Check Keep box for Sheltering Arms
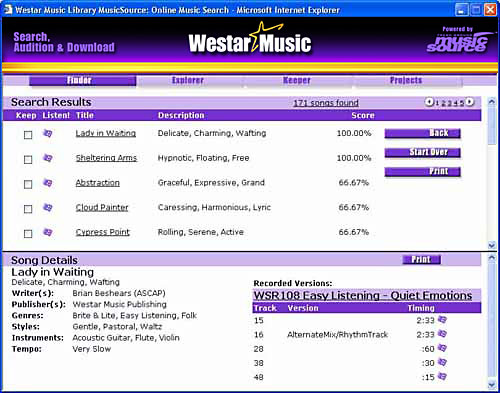Viewport: 500px width, 393px height. coord(28,160)
